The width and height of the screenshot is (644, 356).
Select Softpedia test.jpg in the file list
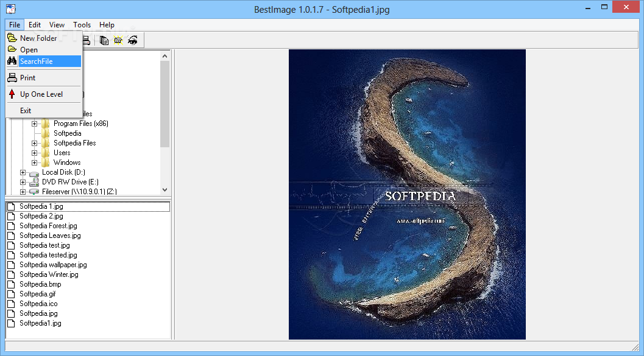pos(44,245)
